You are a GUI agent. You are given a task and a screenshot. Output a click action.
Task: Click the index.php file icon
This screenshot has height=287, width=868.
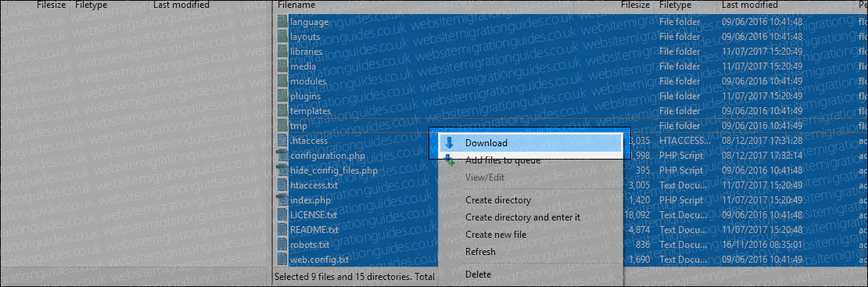(x=282, y=200)
